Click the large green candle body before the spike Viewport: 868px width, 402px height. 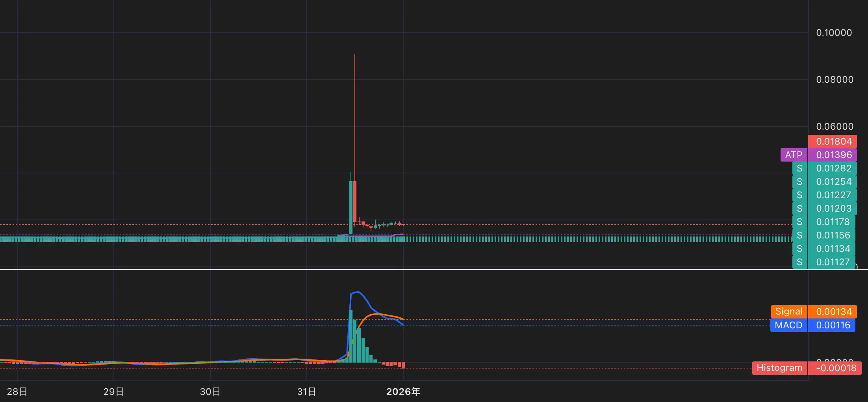pyautogui.click(x=351, y=207)
